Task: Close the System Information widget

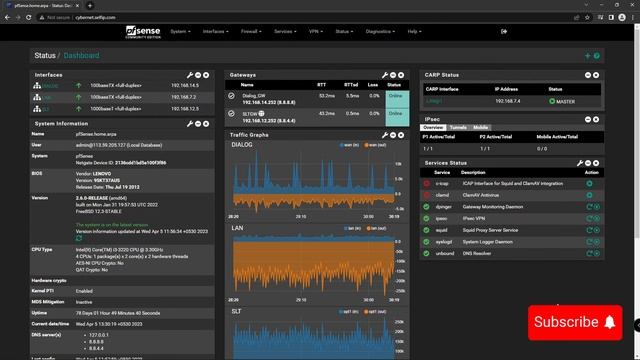Action: tap(206, 124)
